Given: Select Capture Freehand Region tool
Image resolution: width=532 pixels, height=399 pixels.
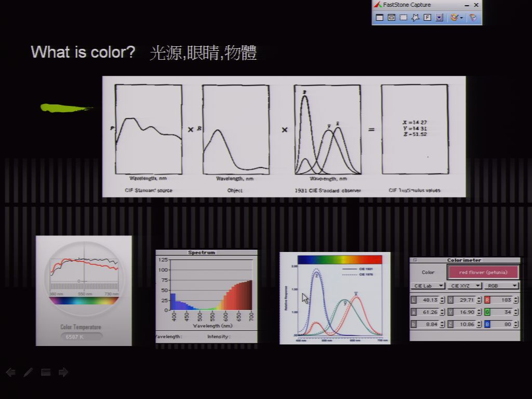Looking at the screenshot, I should (x=415, y=17).
